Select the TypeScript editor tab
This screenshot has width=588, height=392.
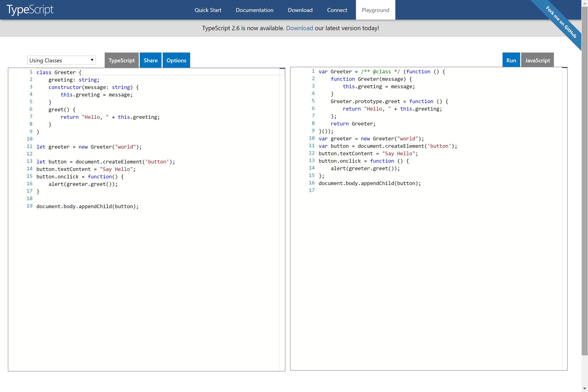pos(122,60)
